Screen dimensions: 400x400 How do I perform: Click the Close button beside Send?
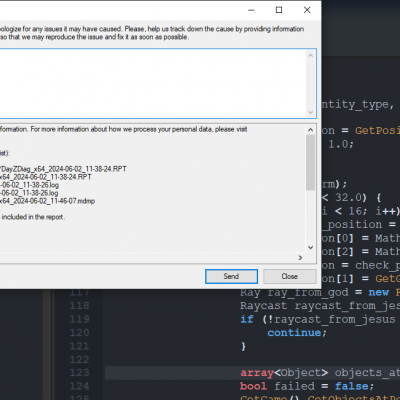[289, 276]
